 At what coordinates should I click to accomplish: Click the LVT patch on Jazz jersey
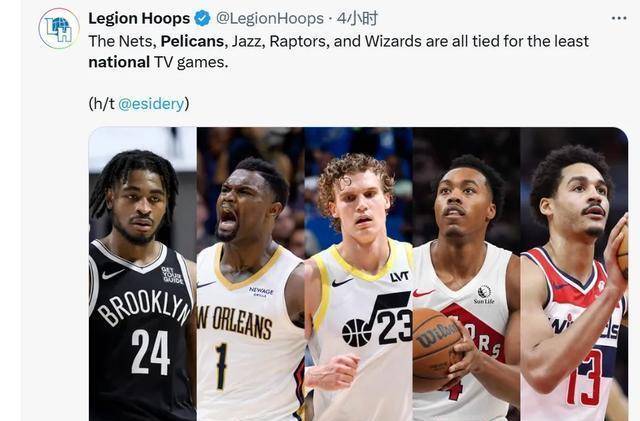click(x=399, y=276)
